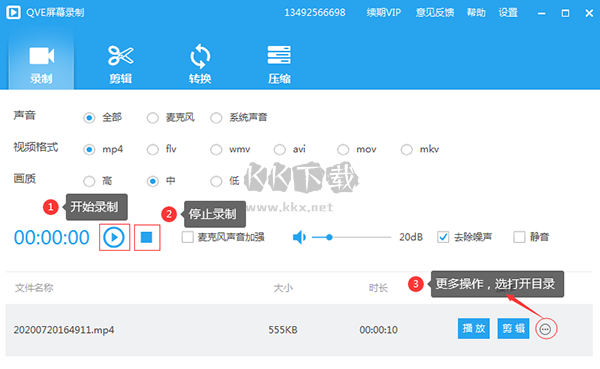Click the QVE屏幕录制 app logo icon

13,12
